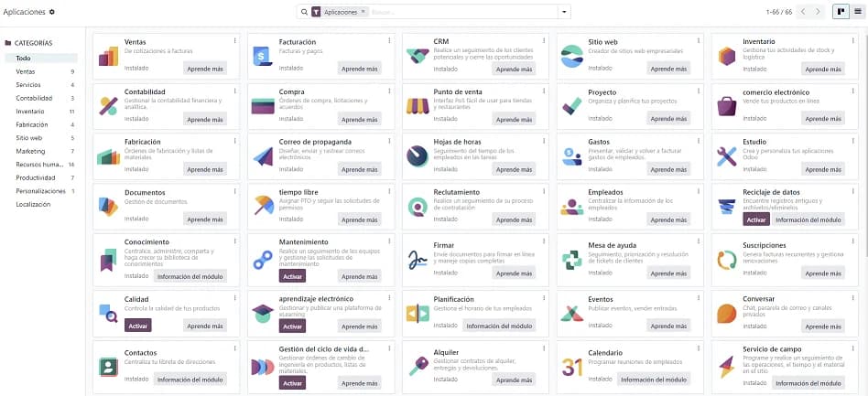Click Aprende más on the Ventas card

point(205,70)
